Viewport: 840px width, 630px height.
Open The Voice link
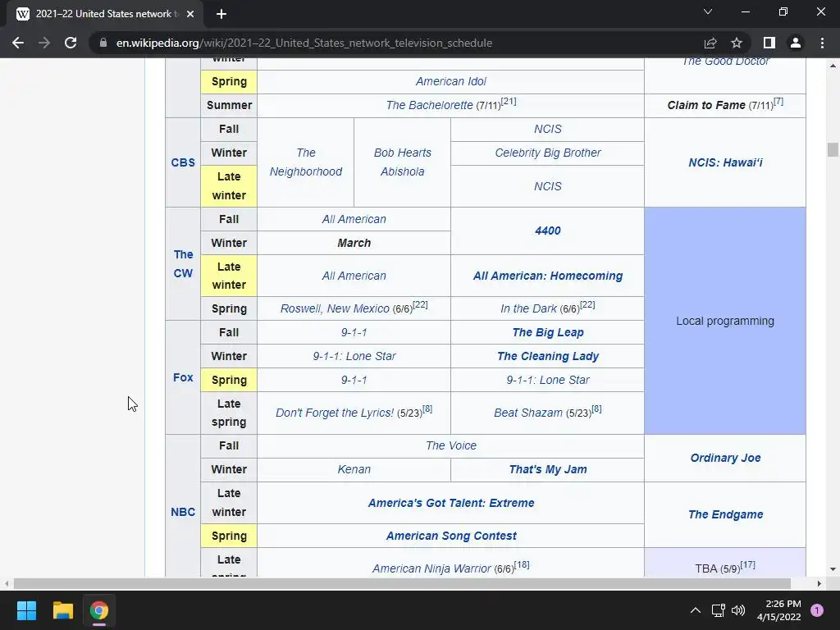click(x=450, y=445)
